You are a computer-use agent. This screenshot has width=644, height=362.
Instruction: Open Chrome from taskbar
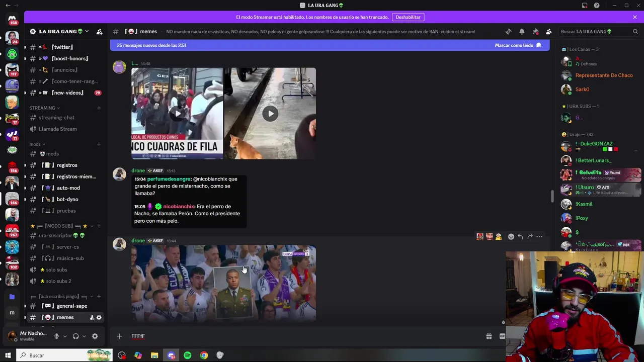pos(204,355)
